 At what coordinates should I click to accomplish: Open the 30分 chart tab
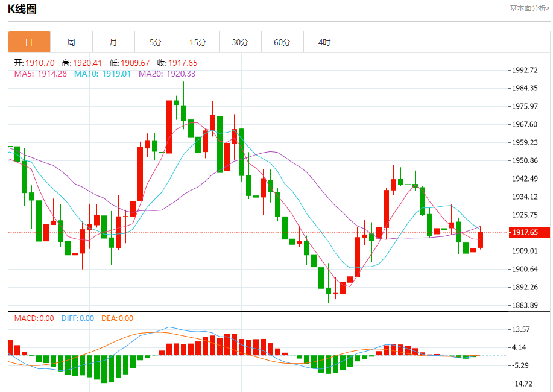click(x=240, y=42)
